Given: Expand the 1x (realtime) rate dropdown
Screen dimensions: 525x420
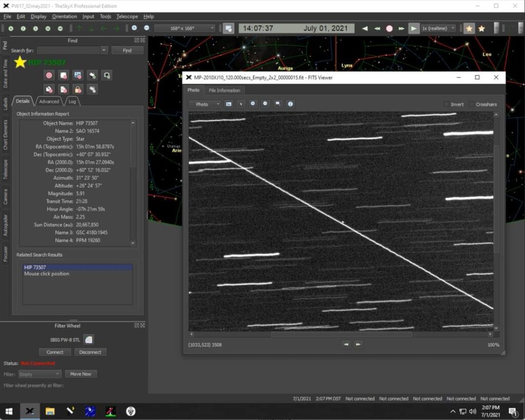Looking at the screenshot, I should click(x=438, y=29).
